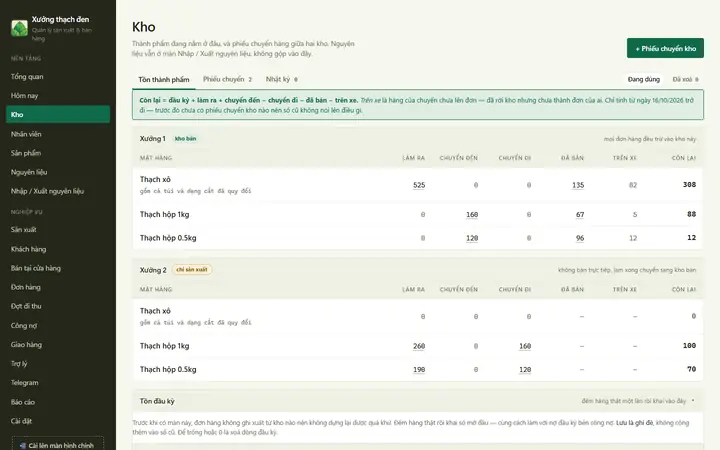Click Xưởng 2 Thạch hộp 1kg còn lại 100
720x450 pixels.
[689, 345]
